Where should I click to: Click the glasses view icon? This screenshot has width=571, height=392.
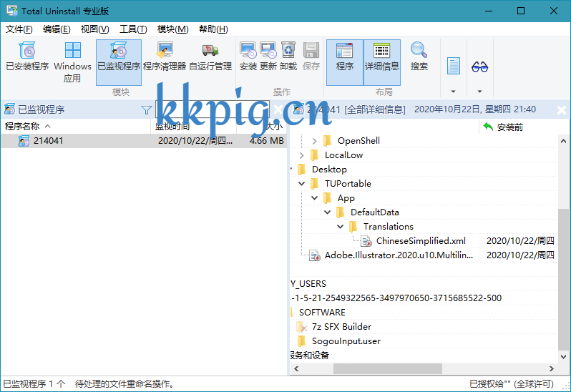pos(479,67)
